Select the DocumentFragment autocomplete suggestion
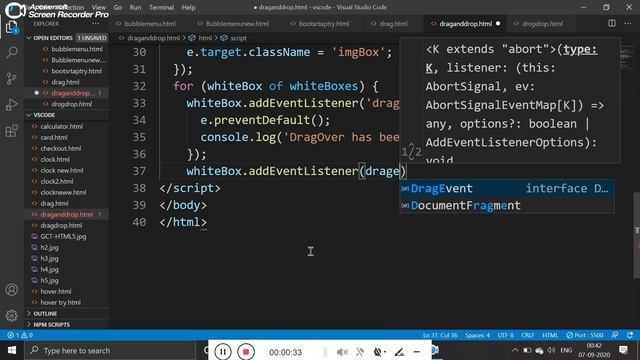The height and width of the screenshot is (360, 640). 507,205
